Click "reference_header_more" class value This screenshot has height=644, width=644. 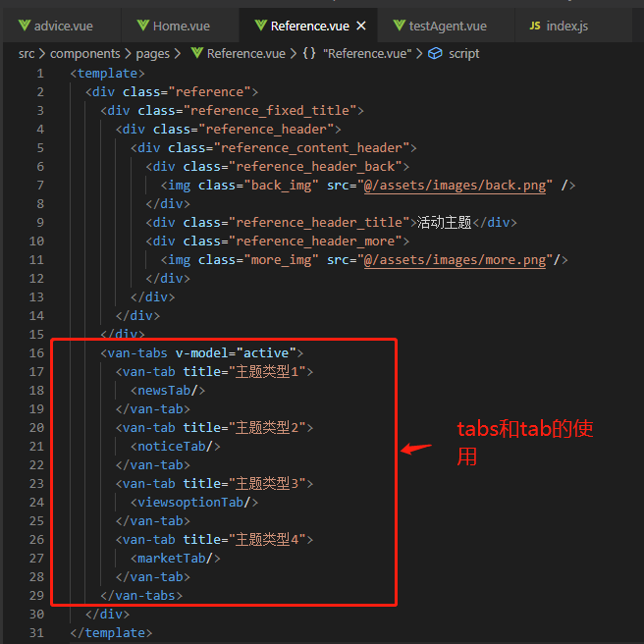coord(315,241)
